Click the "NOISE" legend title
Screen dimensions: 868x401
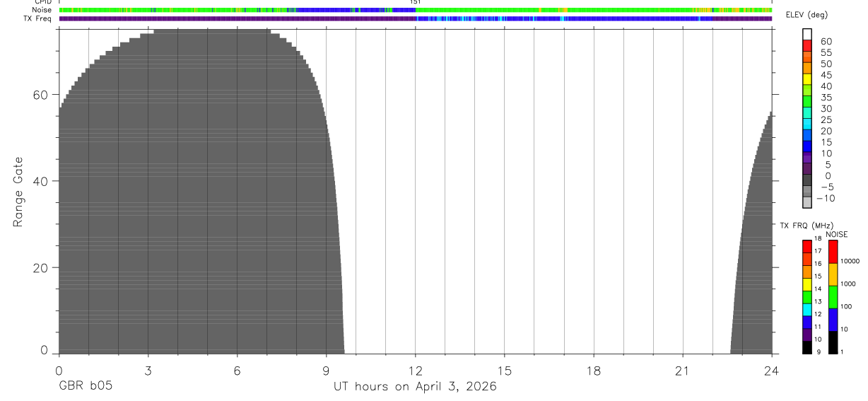837,234
